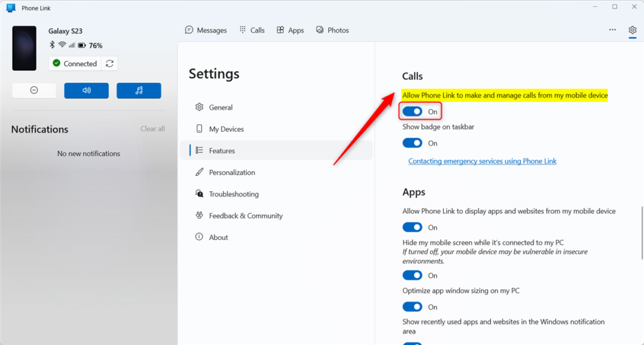Click the Settings page title
The image size is (644, 345).
(214, 74)
